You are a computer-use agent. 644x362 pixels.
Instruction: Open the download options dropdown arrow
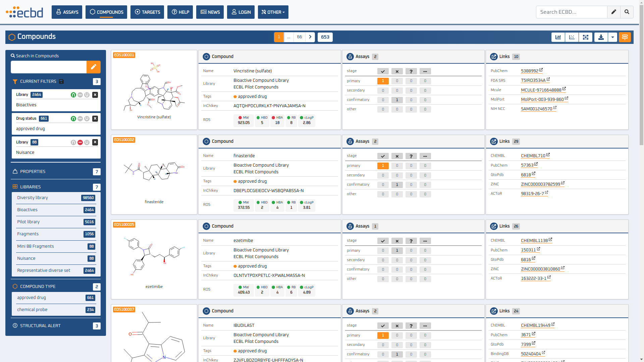click(612, 37)
